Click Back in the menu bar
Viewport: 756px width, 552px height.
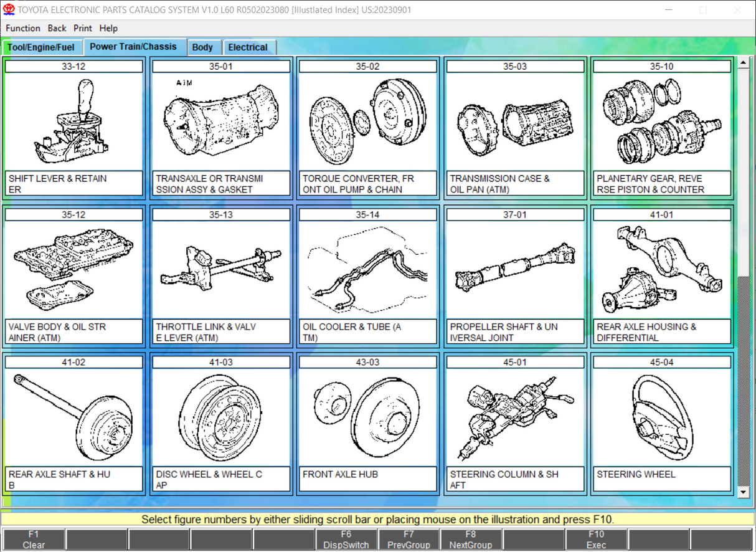[57, 28]
